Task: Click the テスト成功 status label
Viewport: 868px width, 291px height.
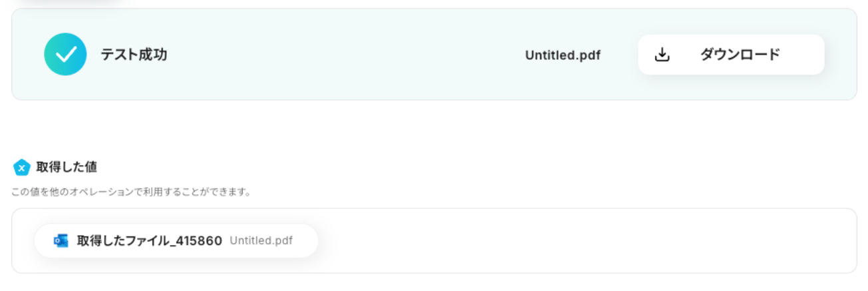Action: point(134,55)
